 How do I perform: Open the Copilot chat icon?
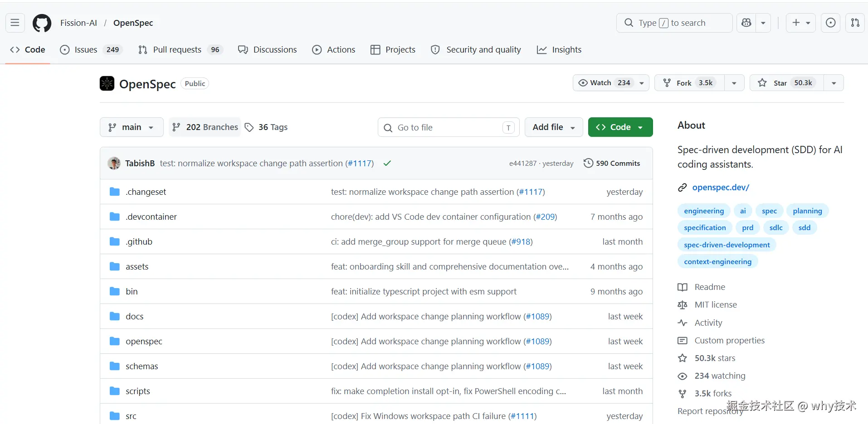(746, 23)
